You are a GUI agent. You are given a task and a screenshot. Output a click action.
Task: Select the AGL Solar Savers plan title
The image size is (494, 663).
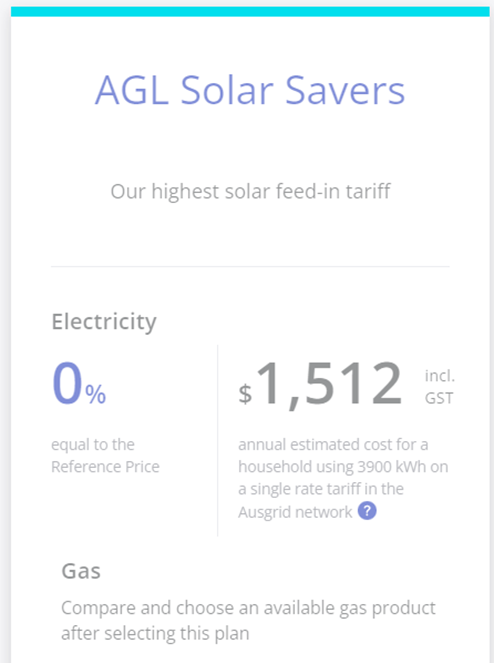(x=250, y=90)
